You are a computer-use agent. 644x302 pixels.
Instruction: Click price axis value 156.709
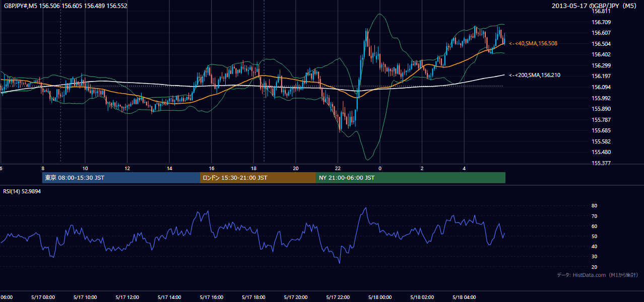click(x=601, y=22)
